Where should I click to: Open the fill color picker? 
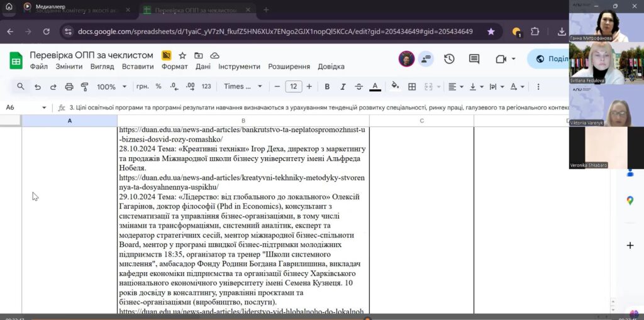395,87
